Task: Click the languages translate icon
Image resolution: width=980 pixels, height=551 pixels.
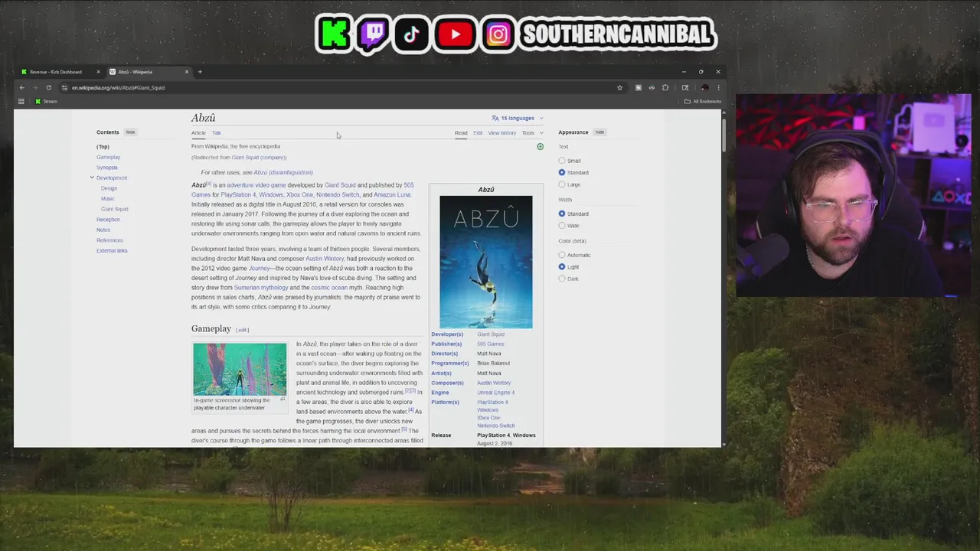Action: pos(495,118)
